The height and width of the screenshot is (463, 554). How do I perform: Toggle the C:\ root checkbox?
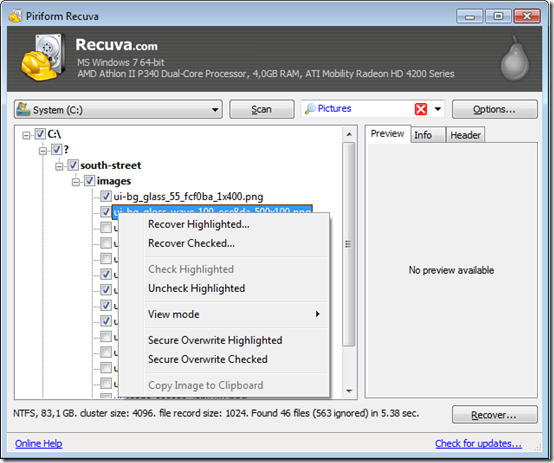[x=40, y=134]
